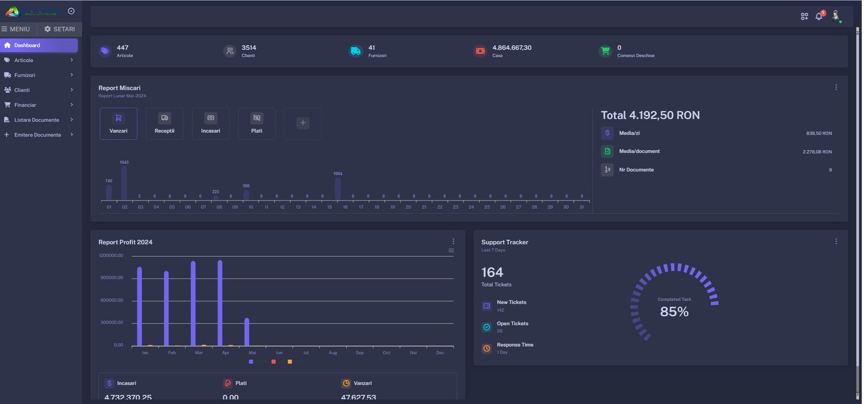This screenshot has width=868, height=404.
Task: Click the purple Articole tag icon
Action: [105, 51]
